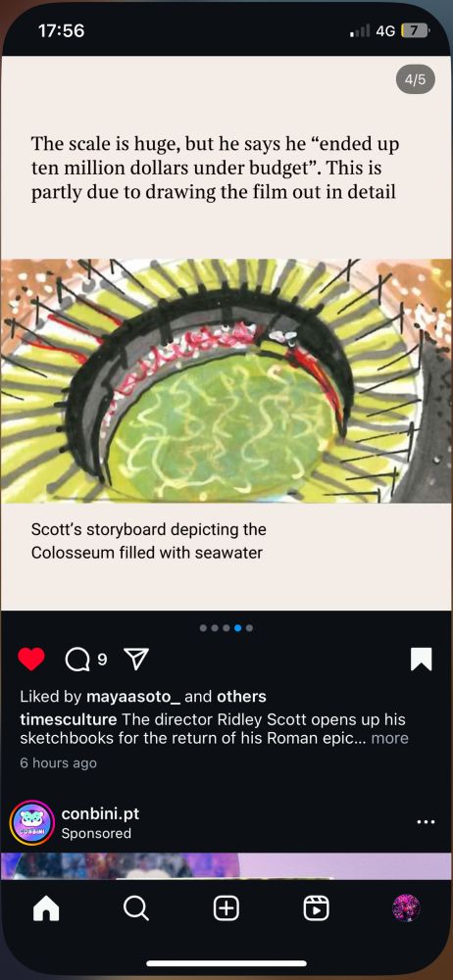The height and width of the screenshot is (980, 453).
Task: Open mayaasoto_ profile from likes
Action: 133,696
